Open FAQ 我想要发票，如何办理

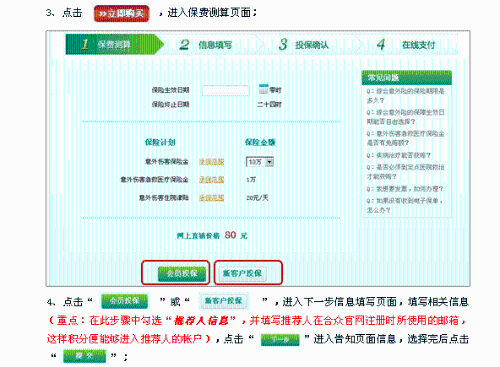click(405, 189)
